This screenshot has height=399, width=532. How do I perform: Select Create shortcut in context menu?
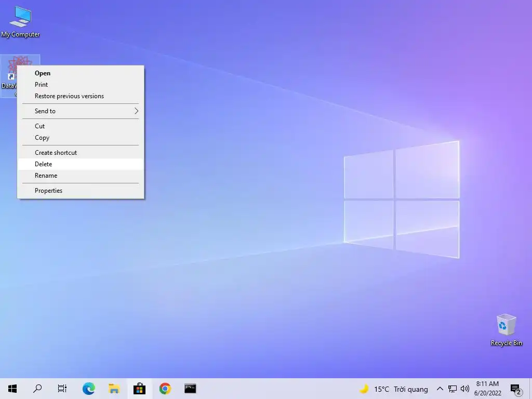tap(81, 153)
